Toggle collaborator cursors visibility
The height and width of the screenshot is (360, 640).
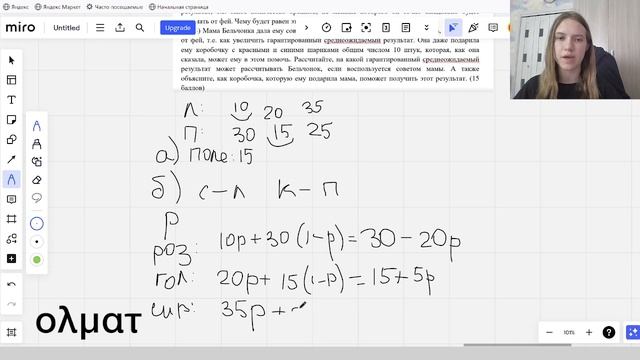(x=453, y=28)
